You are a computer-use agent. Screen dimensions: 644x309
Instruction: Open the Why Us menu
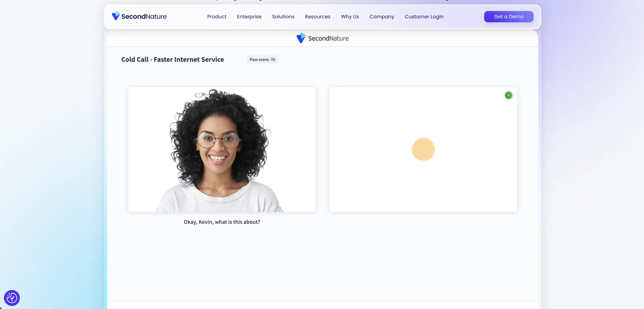(350, 17)
